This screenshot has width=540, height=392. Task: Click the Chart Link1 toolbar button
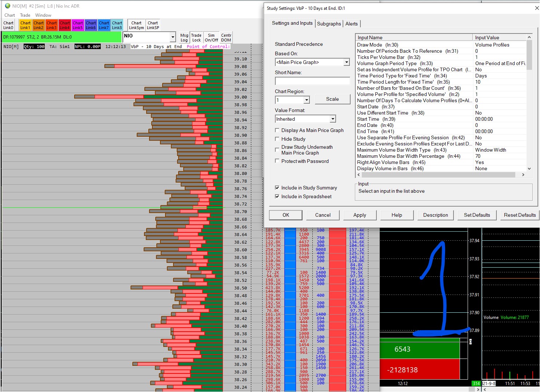pyautogui.click(x=25, y=25)
